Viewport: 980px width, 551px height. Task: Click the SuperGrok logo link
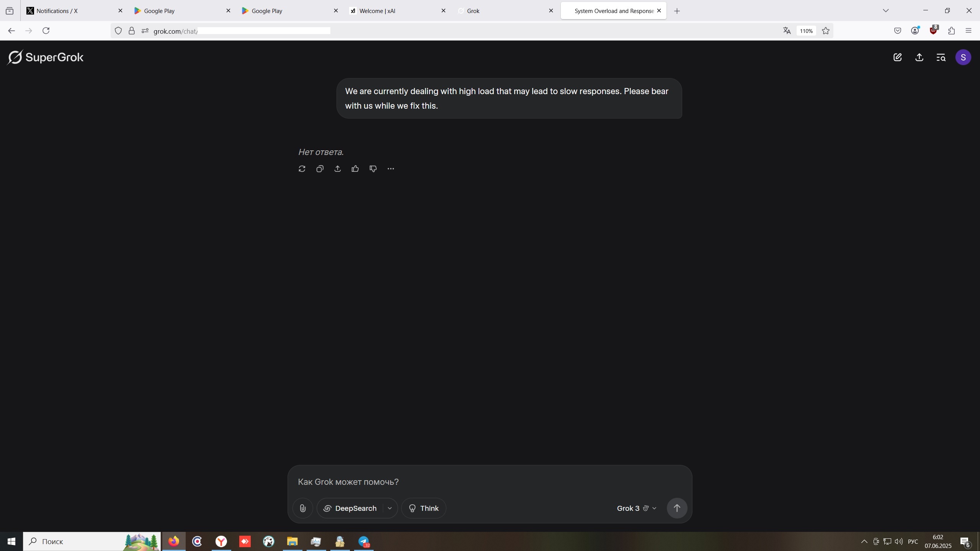pos(46,57)
